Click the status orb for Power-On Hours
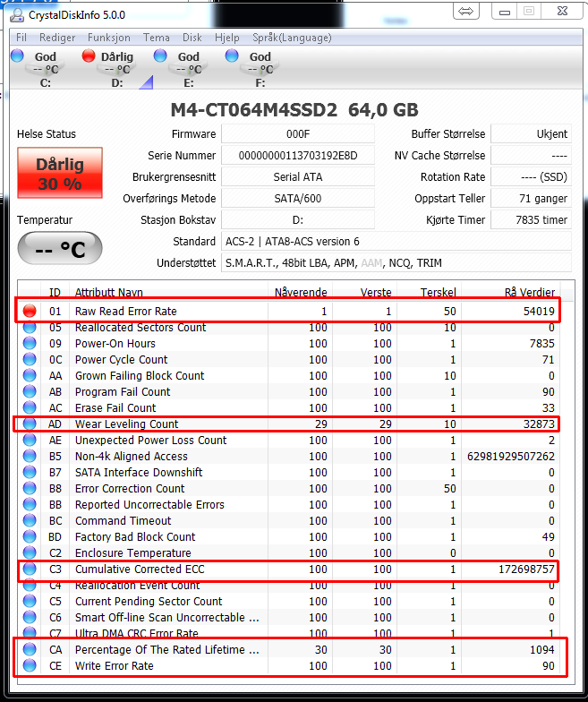This screenshot has width=588, height=702. pyautogui.click(x=30, y=343)
